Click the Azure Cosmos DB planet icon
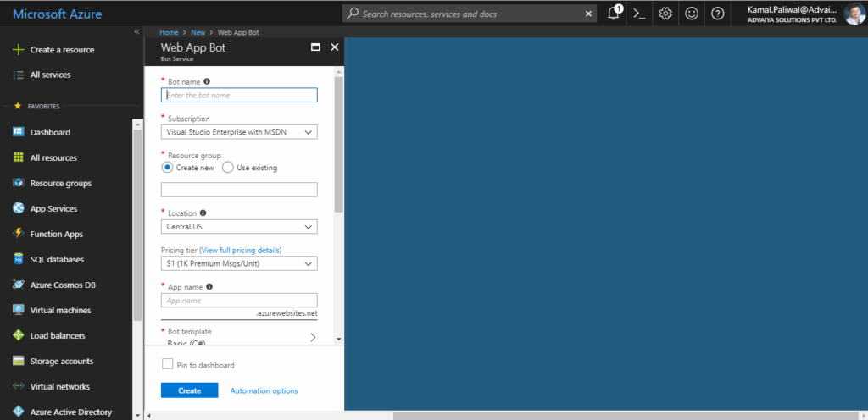 pos(19,285)
